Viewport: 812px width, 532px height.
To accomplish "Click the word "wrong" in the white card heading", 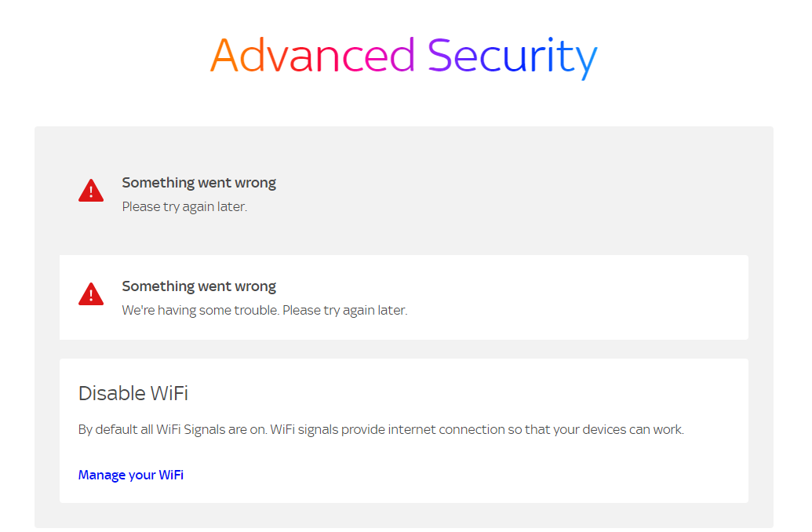I will pyautogui.click(x=257, y=286).
